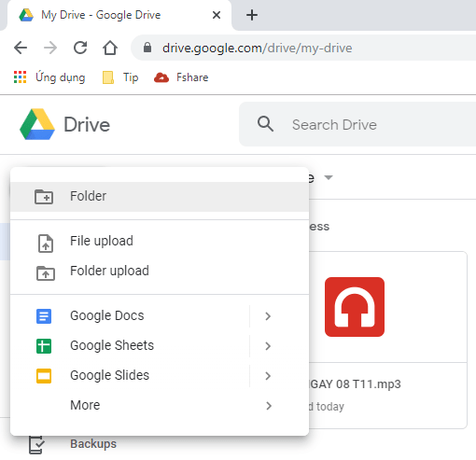
Task: Reload the page with refresh icon
Action: [x=80, y=48]
